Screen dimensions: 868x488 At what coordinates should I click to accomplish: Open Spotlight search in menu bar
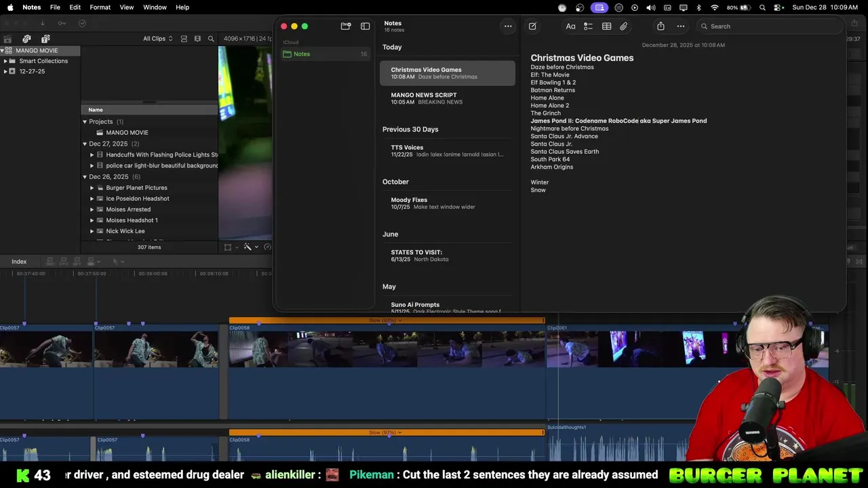pos(763,7)
